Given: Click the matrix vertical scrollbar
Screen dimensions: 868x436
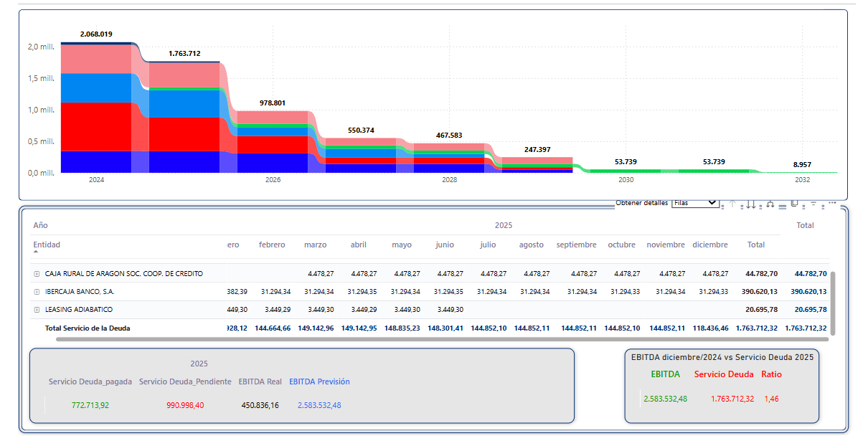Looking at the screenshot, I should [x=832, y=300].
